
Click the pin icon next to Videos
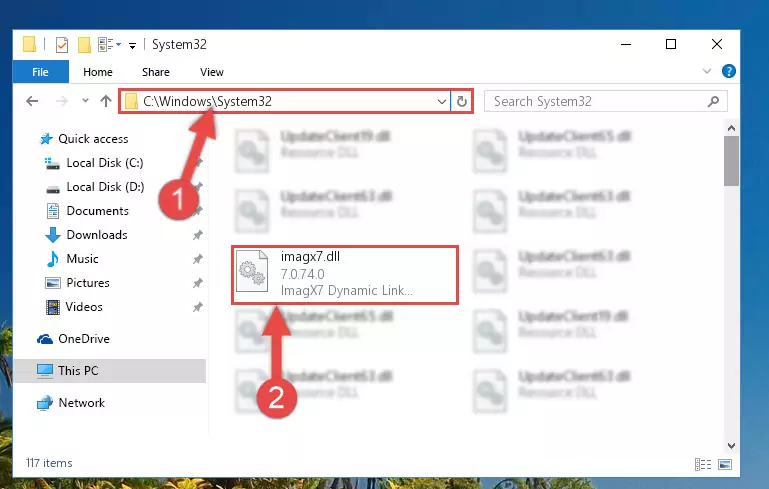coord(198,307)
